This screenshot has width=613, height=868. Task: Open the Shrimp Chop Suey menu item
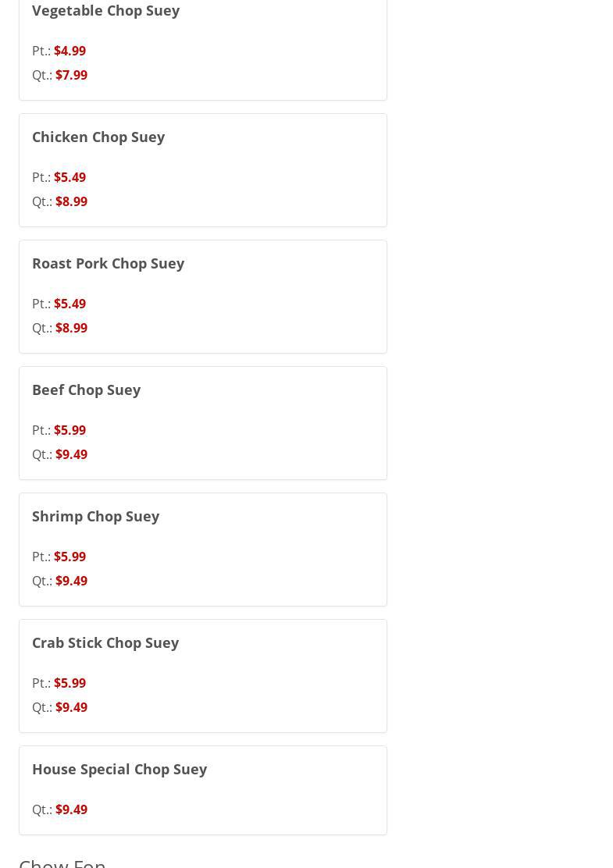pos(95,517)
